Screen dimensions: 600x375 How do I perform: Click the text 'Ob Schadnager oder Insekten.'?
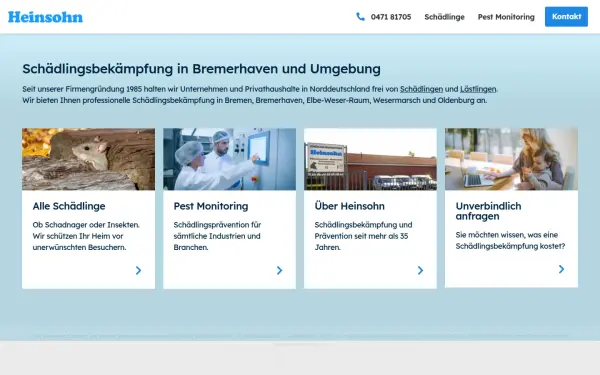click(x=86, y=225)
